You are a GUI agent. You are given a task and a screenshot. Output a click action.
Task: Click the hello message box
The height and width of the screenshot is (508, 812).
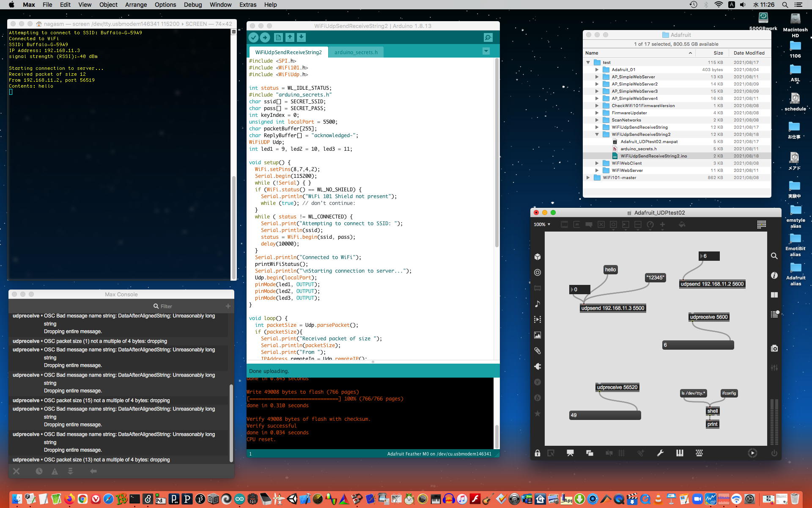(610, 270)
